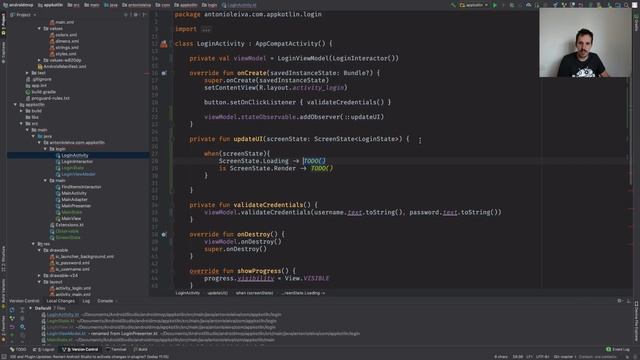
Task: Click when (screenState) breadcrumb
Action: point(254,293)
